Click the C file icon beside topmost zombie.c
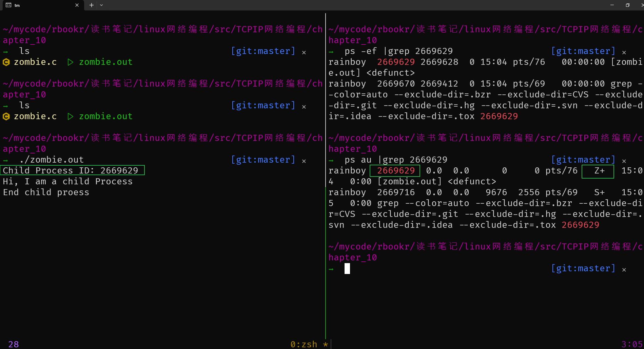This screenshot has height=349, width=644. (x=6, y=62)
